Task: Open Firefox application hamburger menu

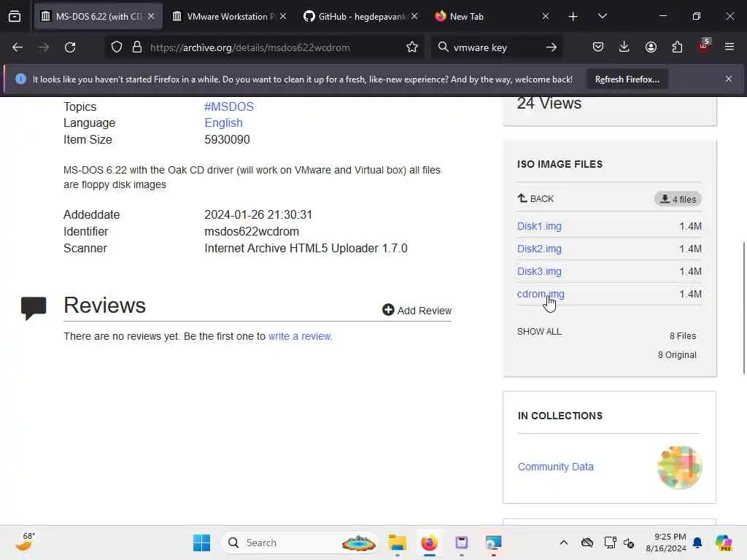Action: tap(729, 47)
